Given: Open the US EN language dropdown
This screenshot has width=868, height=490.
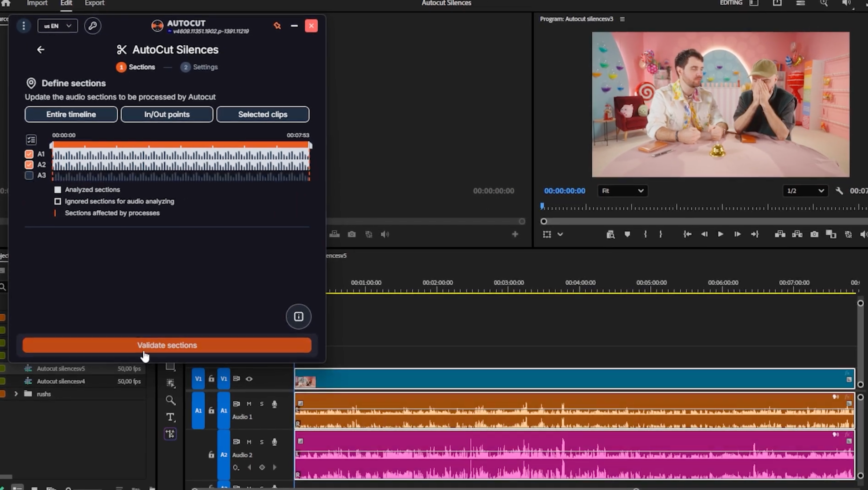Looking at the screenshot, I should (58, 26).
